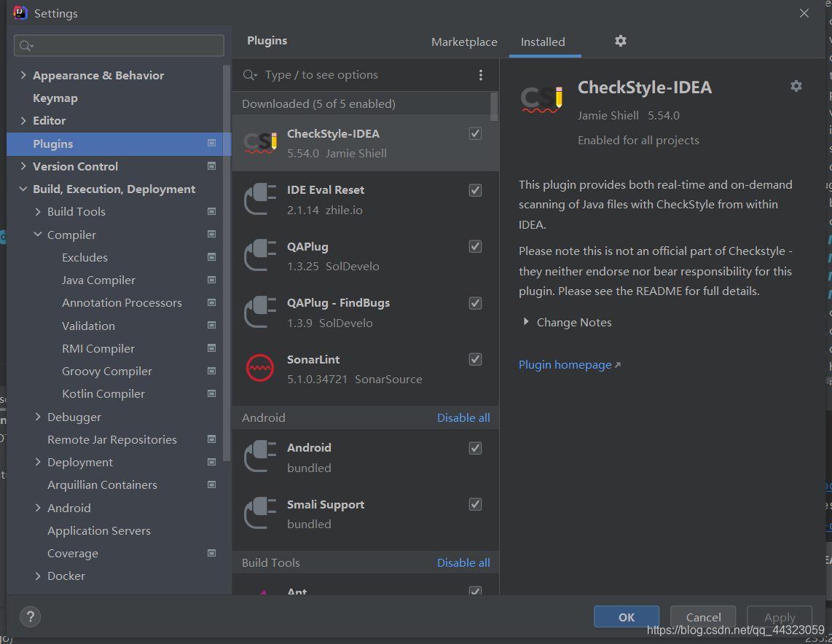Click project-level icon beside Remote Jar Repositories

[x=211, y=439]
